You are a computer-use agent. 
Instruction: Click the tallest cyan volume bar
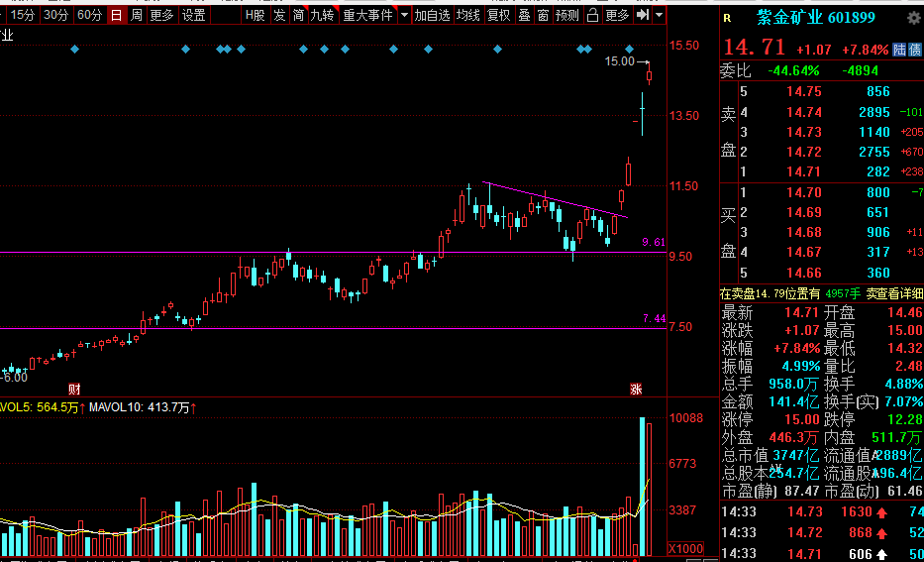[642, 487]
